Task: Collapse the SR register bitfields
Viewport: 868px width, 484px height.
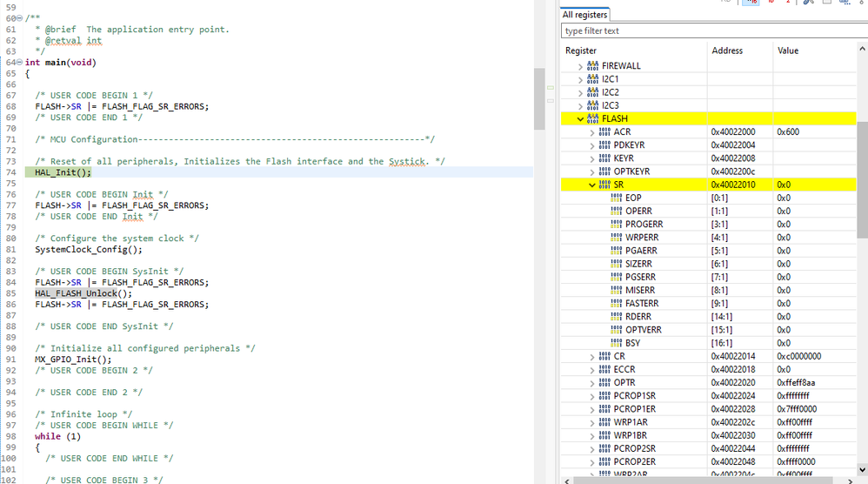Action: point(591,185)
